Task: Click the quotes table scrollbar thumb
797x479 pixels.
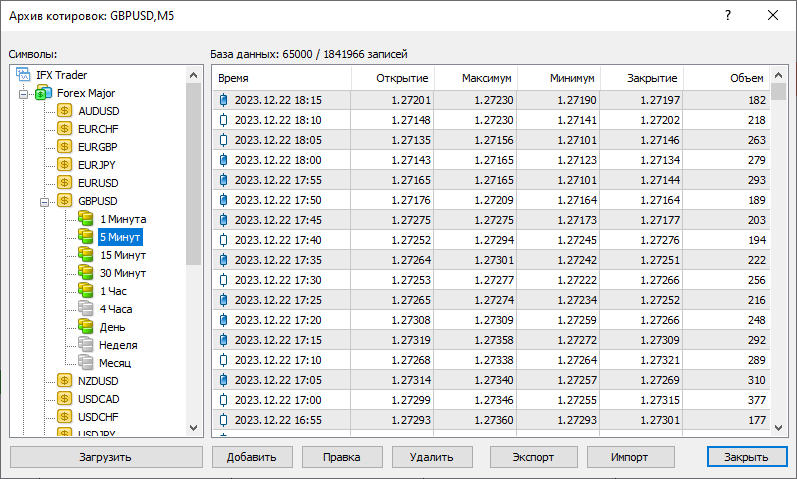Action: 778,92
